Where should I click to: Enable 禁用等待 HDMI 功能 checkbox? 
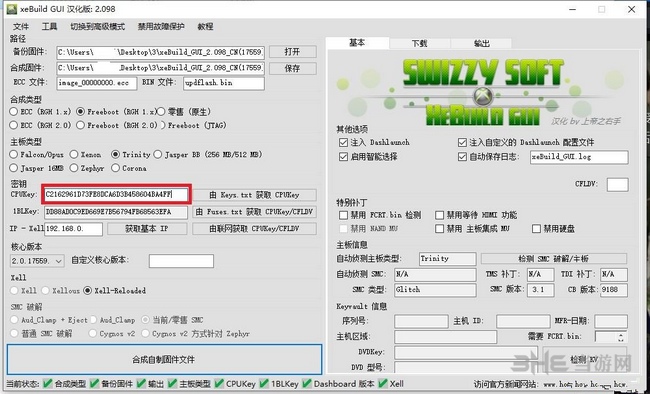point(439,215)
